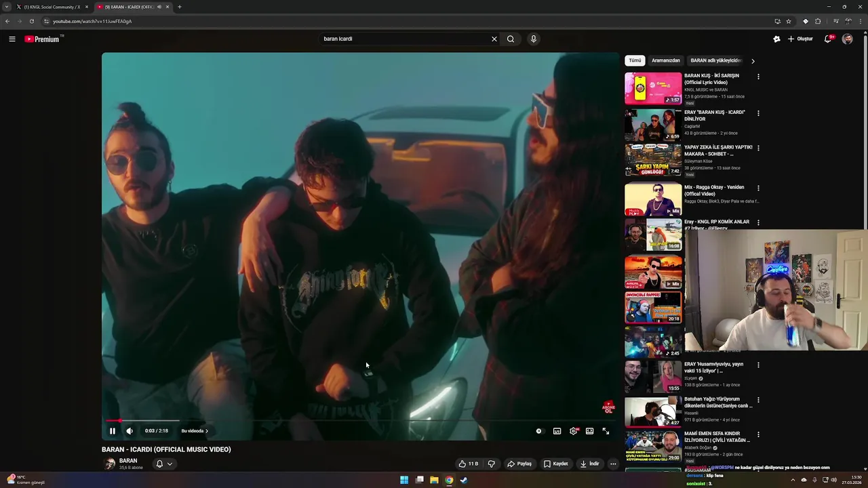
Task: Go back with the browser back arrow
Action: pyautogui.click(x=7, y=21)
